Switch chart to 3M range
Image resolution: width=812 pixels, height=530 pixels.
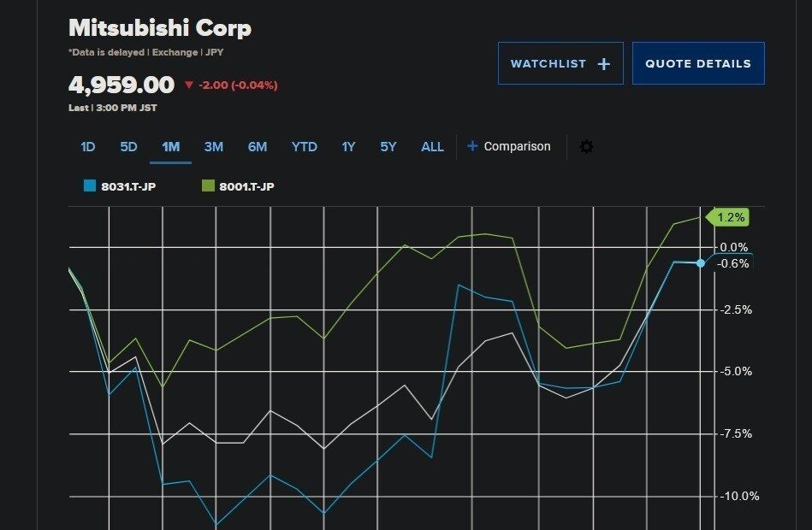[x=213, y=147]
